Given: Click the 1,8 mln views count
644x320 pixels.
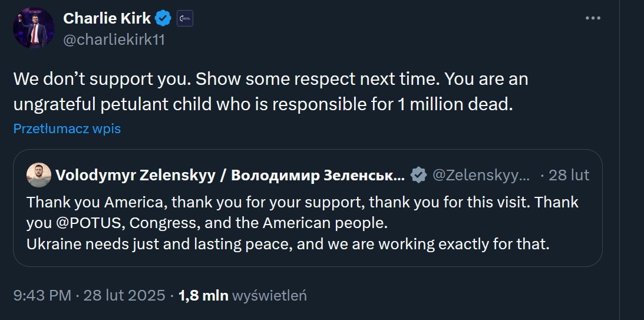Looking at the screenshot, I should point(203,295).
